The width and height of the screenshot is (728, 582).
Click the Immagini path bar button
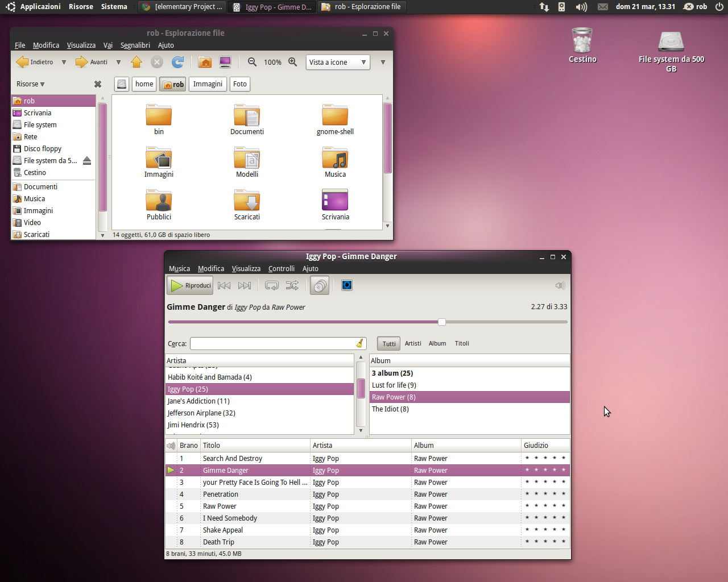pyautogui.click(x=208, y=84)
